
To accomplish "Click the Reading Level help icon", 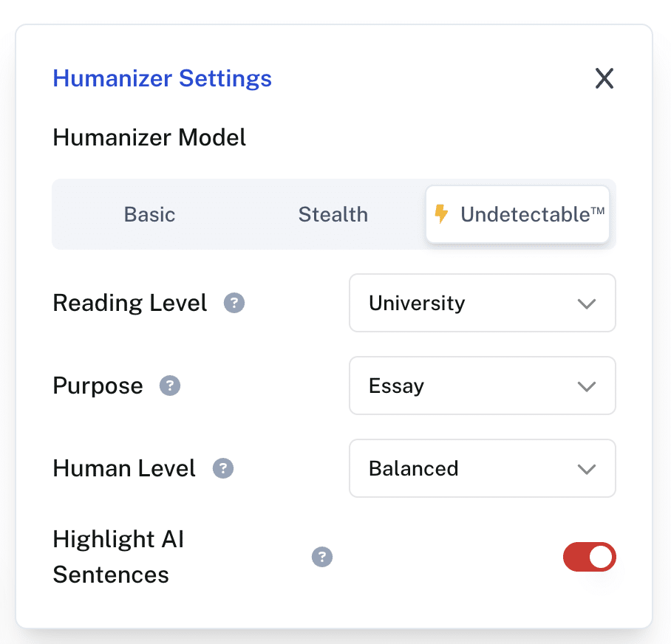I will (x=234, y=303).
